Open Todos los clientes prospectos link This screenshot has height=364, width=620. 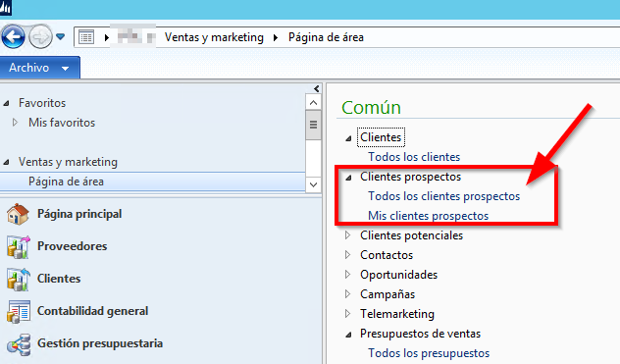[443, 196]
